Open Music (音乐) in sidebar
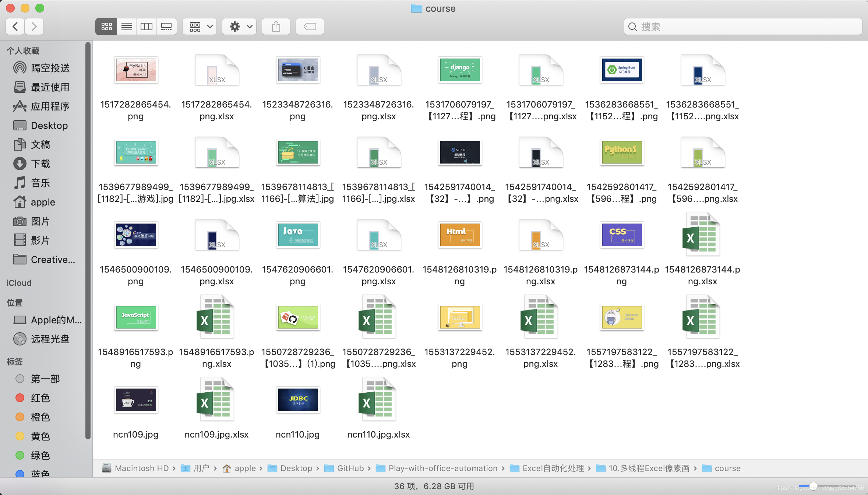This screenshot has width=868, height=495. [x=32, y=183]
